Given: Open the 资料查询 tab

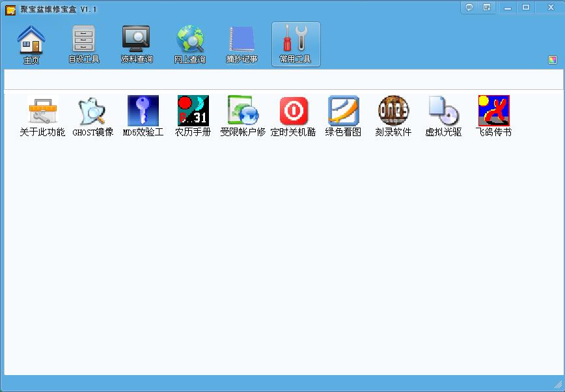Looking at the screenshot, I should (137, 45).
